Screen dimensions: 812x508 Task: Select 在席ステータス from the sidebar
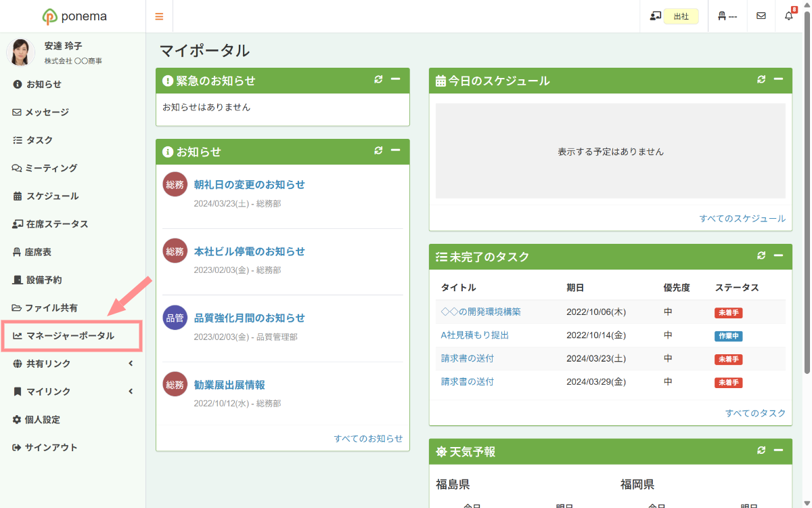57,224
